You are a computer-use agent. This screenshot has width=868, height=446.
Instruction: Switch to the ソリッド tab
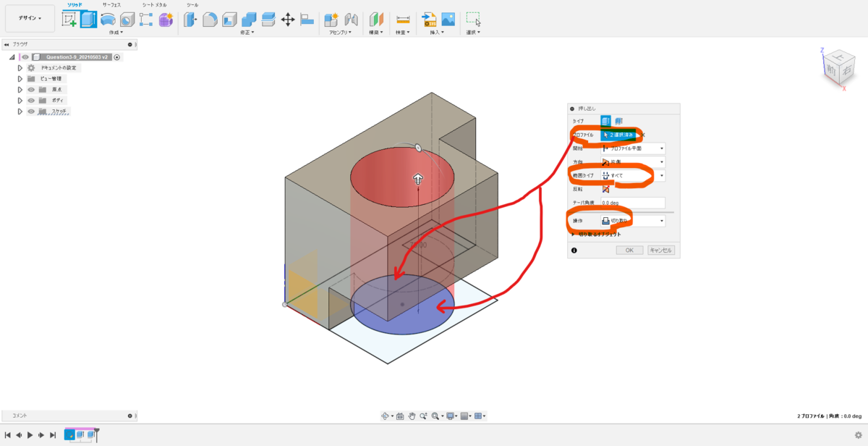click(x=73, y=4)
